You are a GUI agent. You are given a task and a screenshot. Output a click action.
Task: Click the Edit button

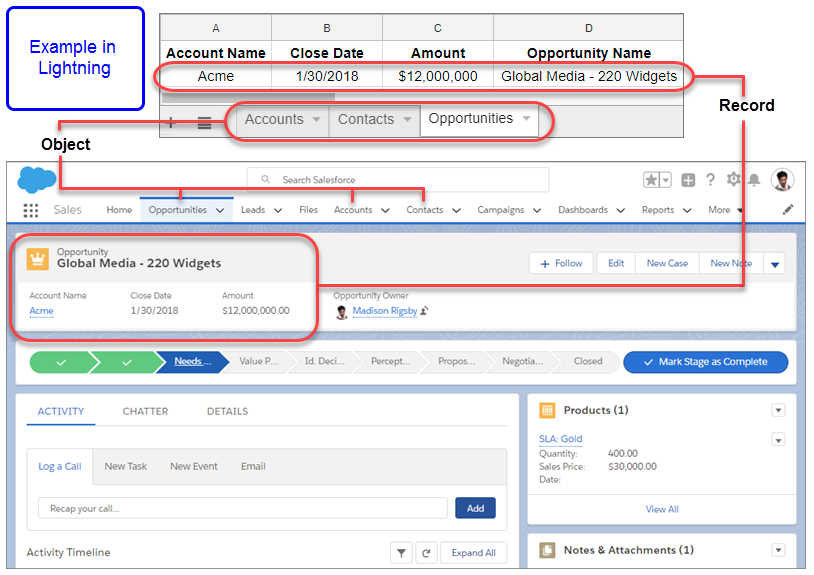[616, 264]
